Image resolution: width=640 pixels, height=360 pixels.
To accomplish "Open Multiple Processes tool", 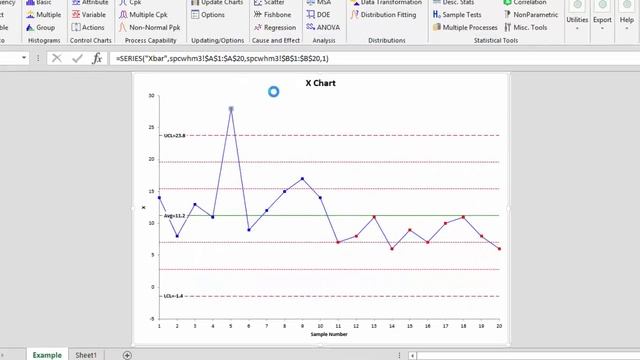I will tap(465, 28).
